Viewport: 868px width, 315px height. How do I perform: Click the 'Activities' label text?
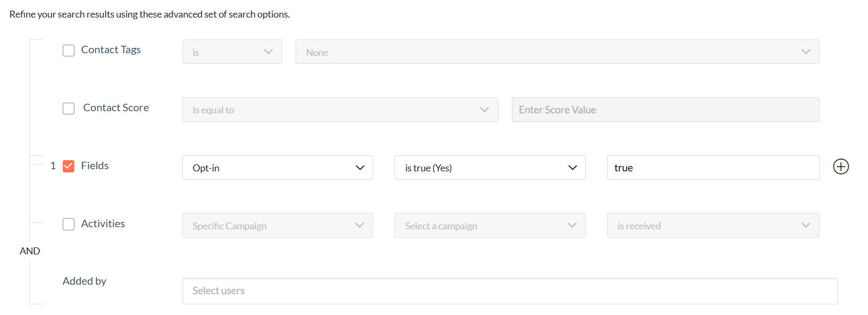pyautogui.click(x=103, y=223)
